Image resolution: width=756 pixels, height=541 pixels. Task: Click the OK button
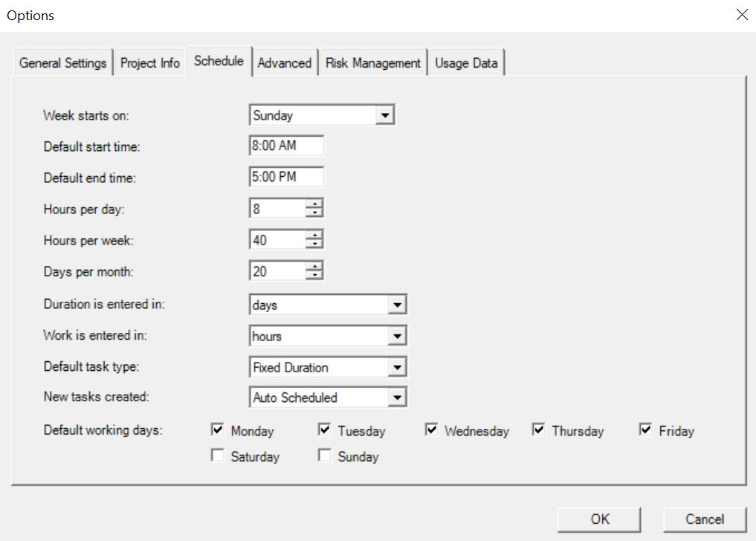599,519
